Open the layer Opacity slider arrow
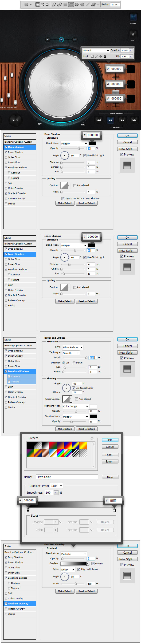The width and height of the screenshot is (141, 644). [131, 51]
